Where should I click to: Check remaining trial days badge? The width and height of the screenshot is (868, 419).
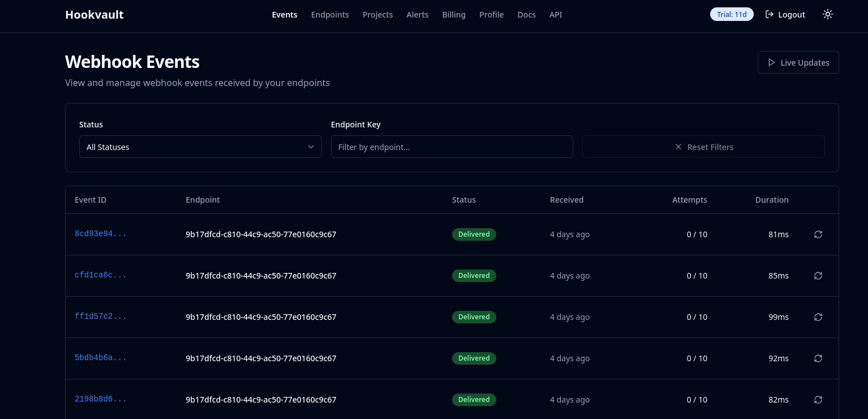point(732,14)
